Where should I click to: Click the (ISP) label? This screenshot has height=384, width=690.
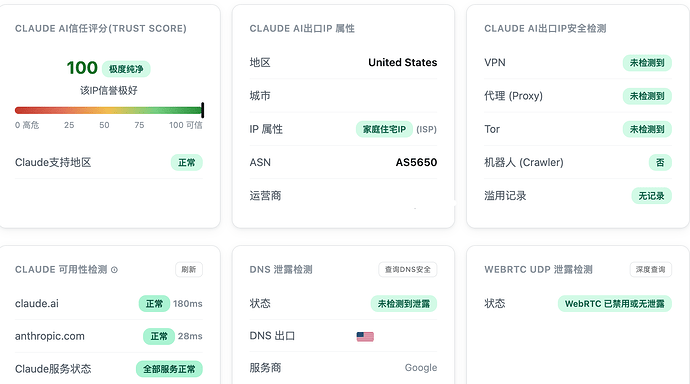(x=426, y=129)
